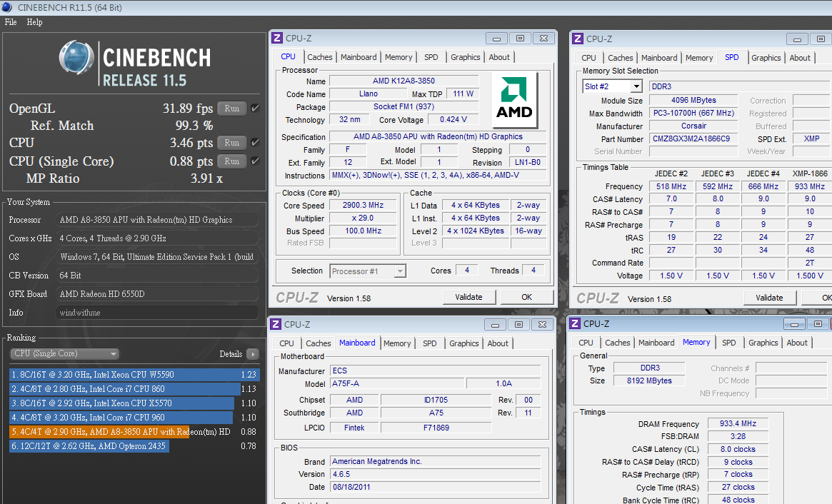Click the CPU-Z Z icon in top-left CPU window
The height and width of the screenshot is (504, 832).
(x=277, y=39)
